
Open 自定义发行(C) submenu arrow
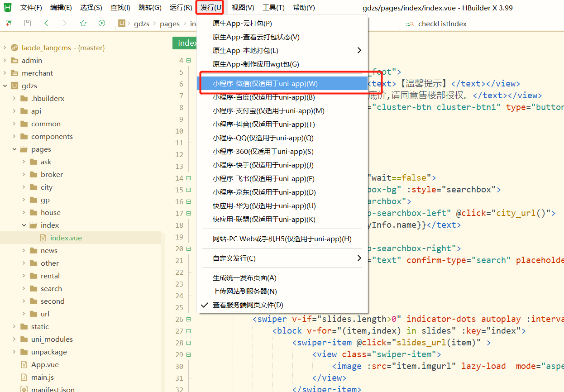pyautogui.click(x=359, y=258)
